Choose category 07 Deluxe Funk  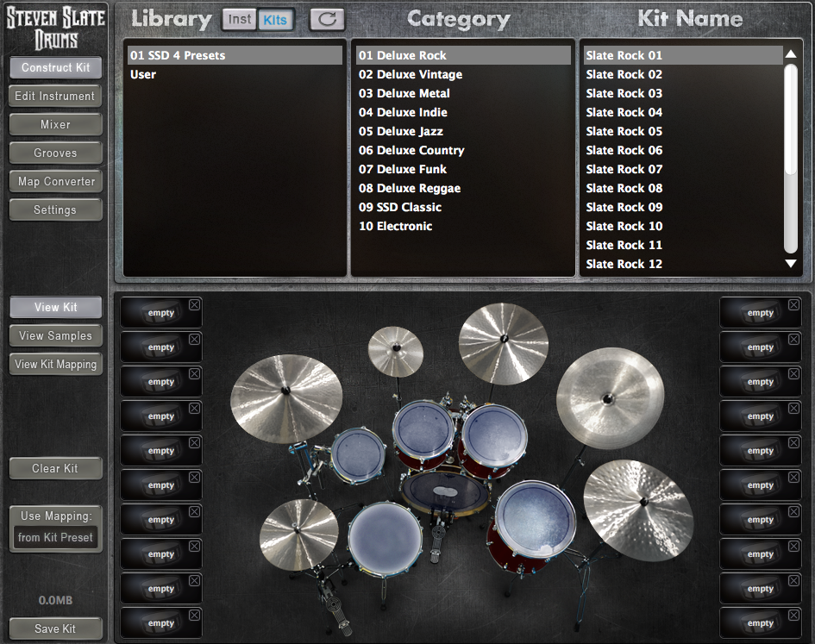click(x=463, y=169)
